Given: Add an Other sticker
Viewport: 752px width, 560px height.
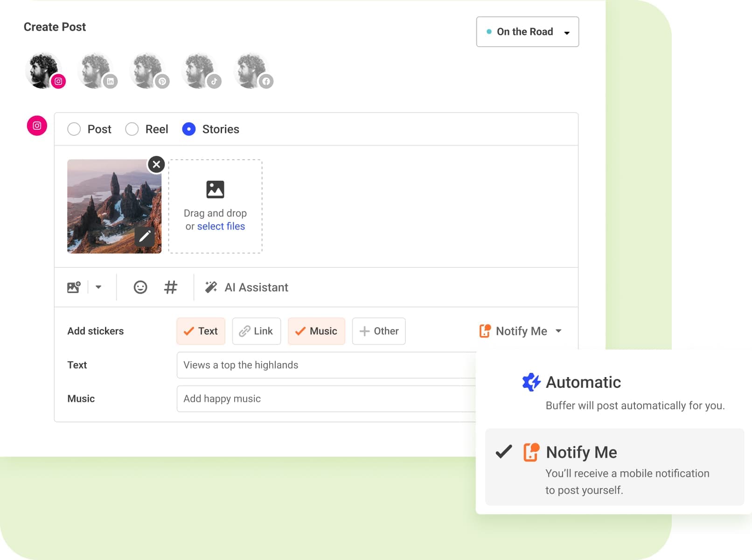Looking at the screenshot, I should tap(378, 331).
